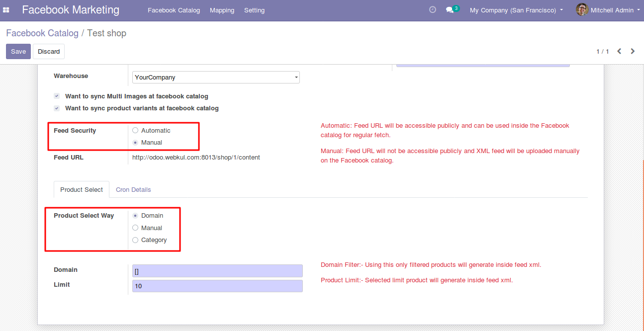644x331 pixels.
Task: Click Domain Filter help text
Action: point(431,264)
